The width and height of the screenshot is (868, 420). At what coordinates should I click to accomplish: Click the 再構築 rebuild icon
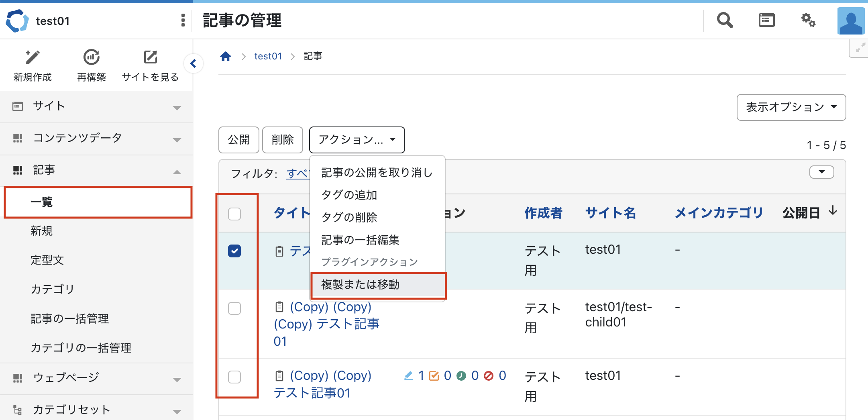pos(92,57)
